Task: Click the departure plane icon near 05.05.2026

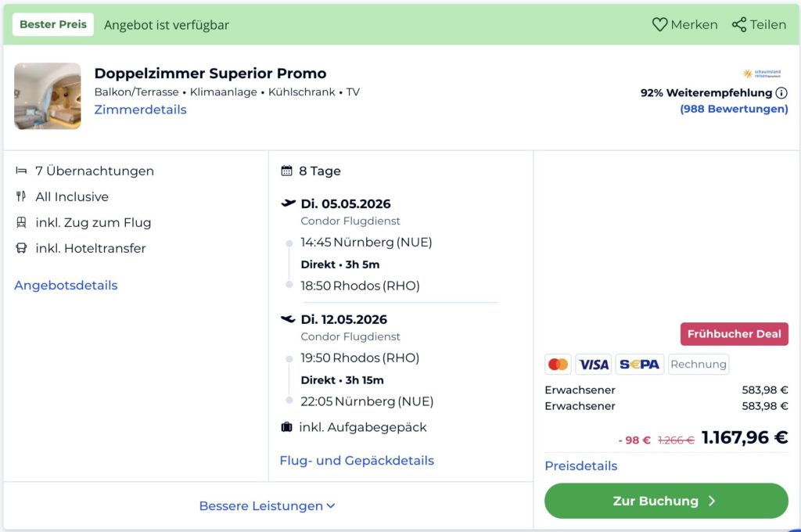Action: point(286,203)
